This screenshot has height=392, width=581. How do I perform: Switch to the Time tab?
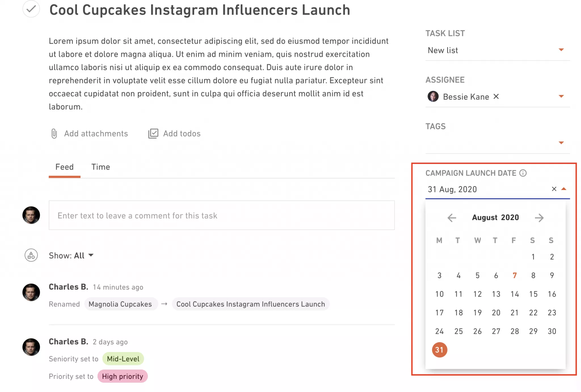(100, 167)
